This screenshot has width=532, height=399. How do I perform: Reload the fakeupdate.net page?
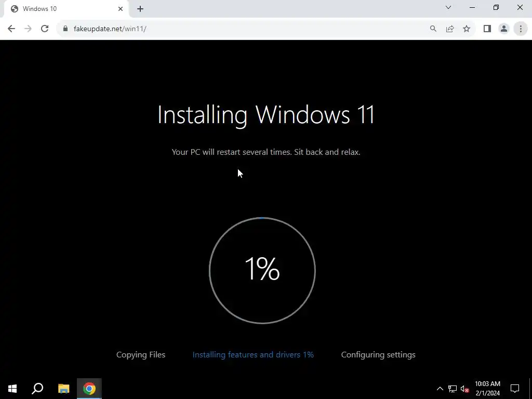pos(45,29)
